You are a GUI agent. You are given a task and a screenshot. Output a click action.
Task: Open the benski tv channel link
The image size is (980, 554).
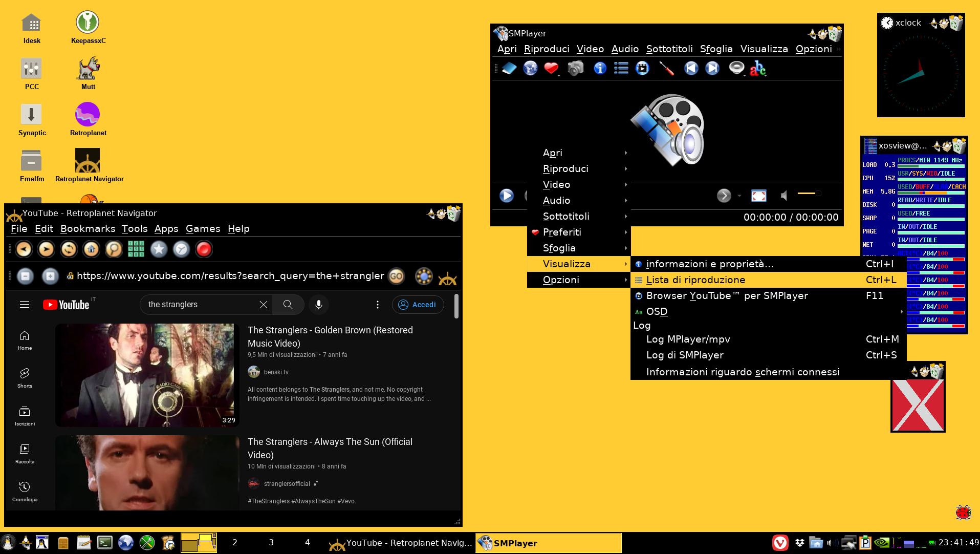276,372
